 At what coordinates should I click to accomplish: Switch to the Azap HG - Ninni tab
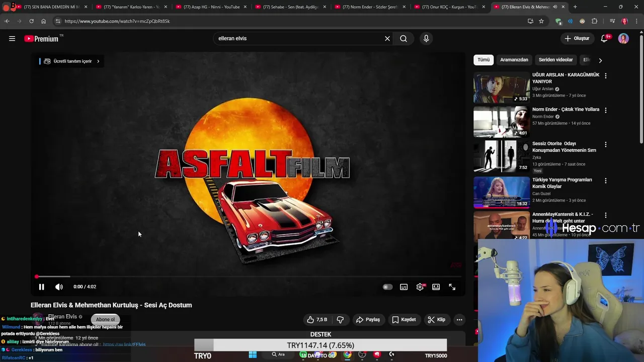pos(211,7)
